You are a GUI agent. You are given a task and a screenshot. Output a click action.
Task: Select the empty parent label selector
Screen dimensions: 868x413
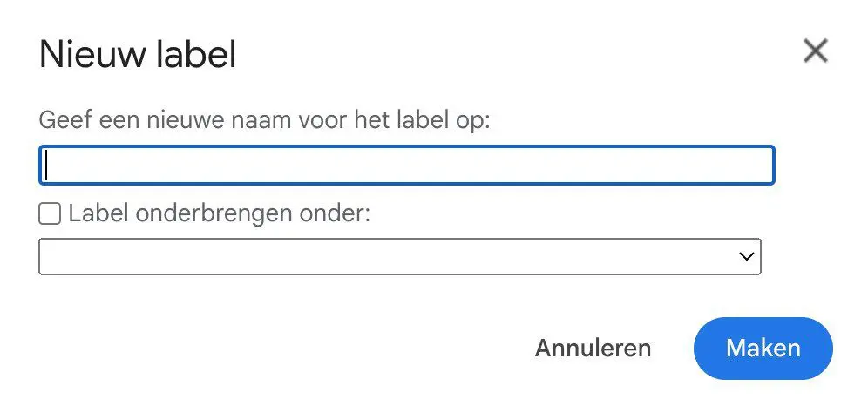(x=400, y=256)
